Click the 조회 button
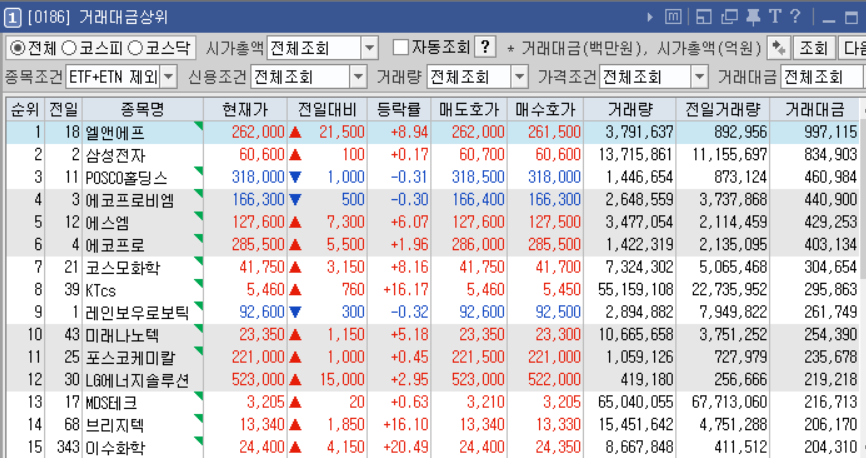Image resolution: width=866 pixels, height=458 pixels. pos(813,48)
